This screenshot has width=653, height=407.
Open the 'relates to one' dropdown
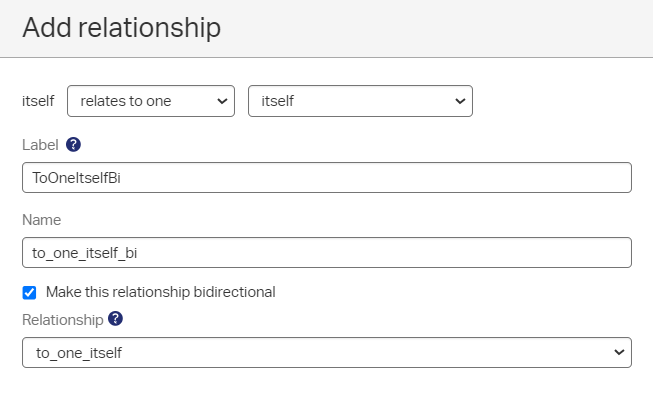[x=150, y=101]
